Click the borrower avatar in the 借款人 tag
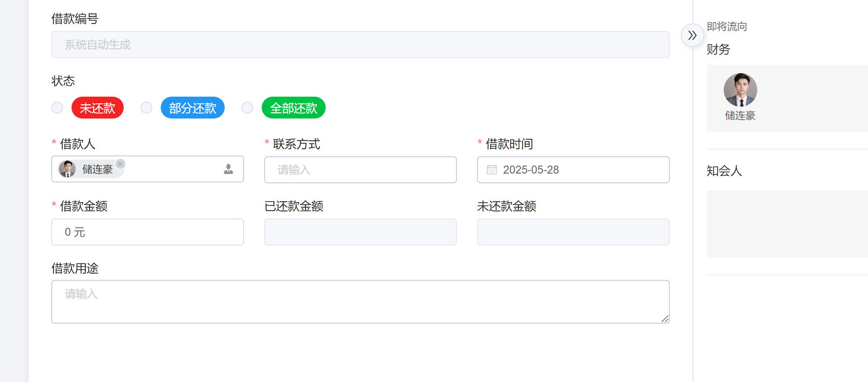The width and height of the screenshot is (868, 382). tap(67, 169)
